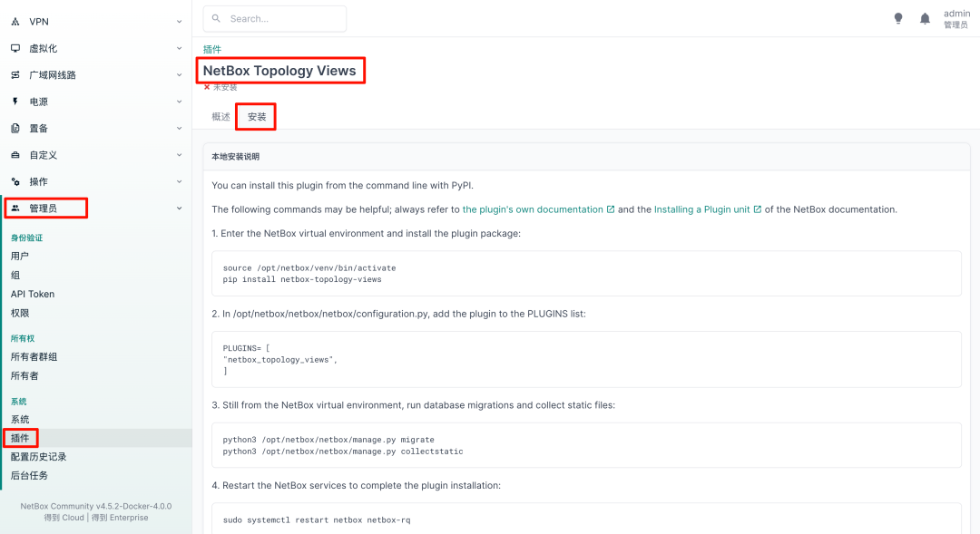Viewport: 980px width, 534px height.
Task: Click the manage.py migrate command line
Action: pos(328,440)
